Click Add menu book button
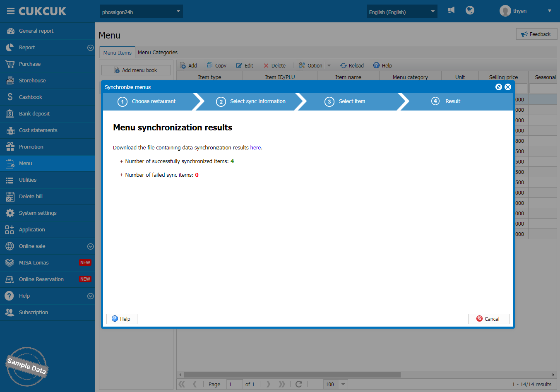Viewport: 560px width, 392px height. point(136,70)
